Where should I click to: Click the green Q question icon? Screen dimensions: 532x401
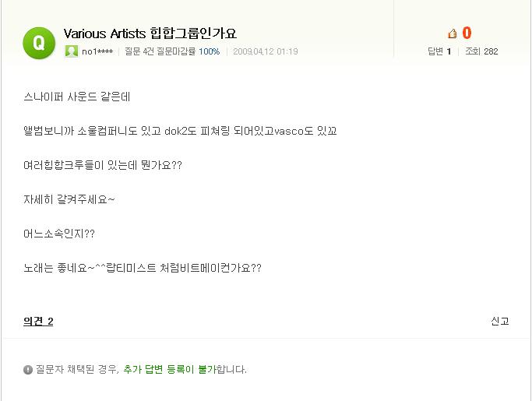tap(39, 43)
